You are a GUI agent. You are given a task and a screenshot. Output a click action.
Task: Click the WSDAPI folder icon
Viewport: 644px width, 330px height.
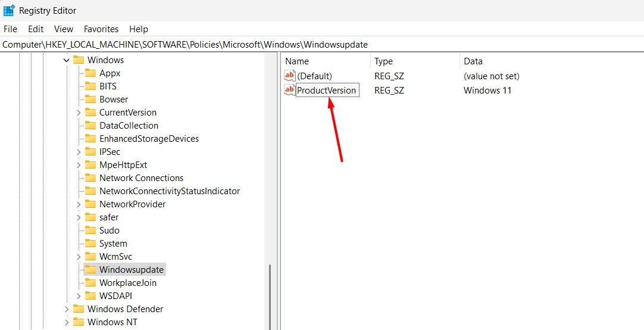pos(90,296)
